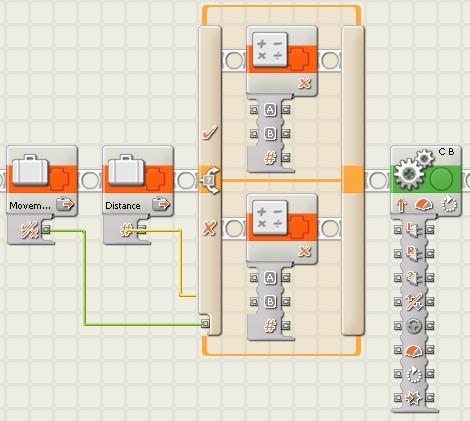470x421 pixels.
Task: Click the upper Math block's A input plug
Action: click(254, 110)
